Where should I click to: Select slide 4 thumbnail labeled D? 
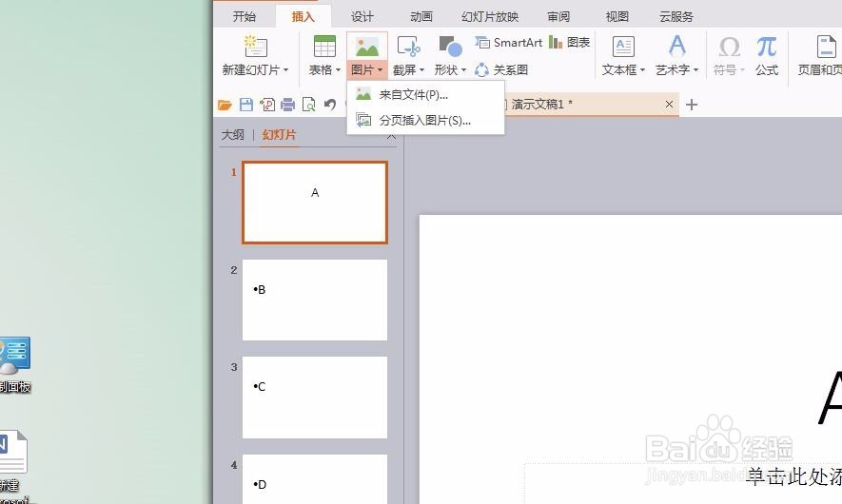pos(315,479)
